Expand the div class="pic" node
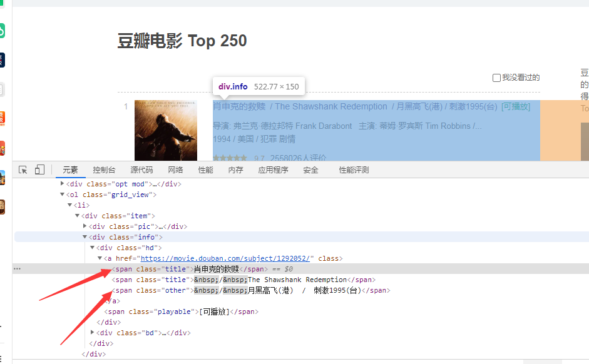The image size is (589, 364). (x=85, y=226)
